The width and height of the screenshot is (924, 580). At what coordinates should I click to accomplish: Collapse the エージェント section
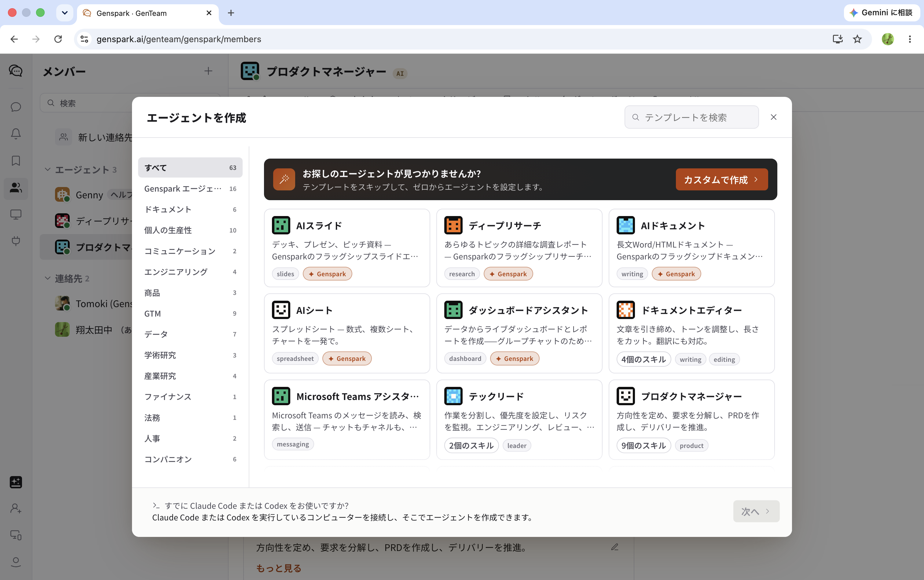pyautogui.click(x=48, y=169)
